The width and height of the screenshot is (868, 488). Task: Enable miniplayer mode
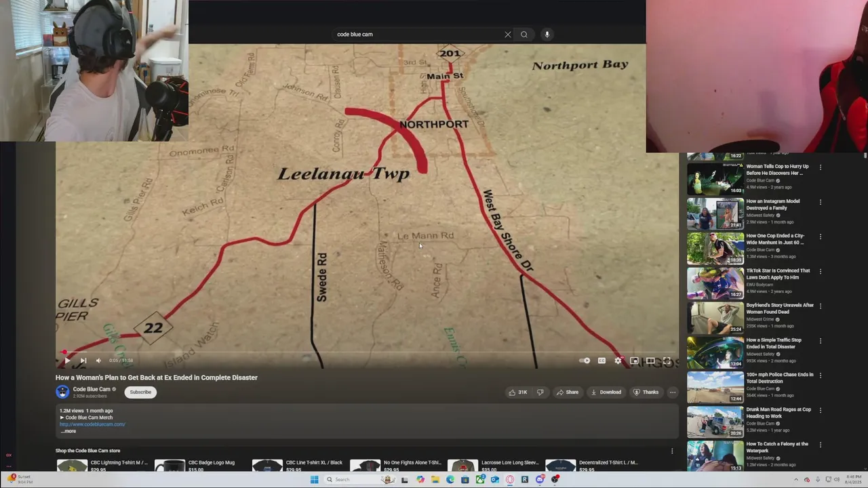coord(634,361)
